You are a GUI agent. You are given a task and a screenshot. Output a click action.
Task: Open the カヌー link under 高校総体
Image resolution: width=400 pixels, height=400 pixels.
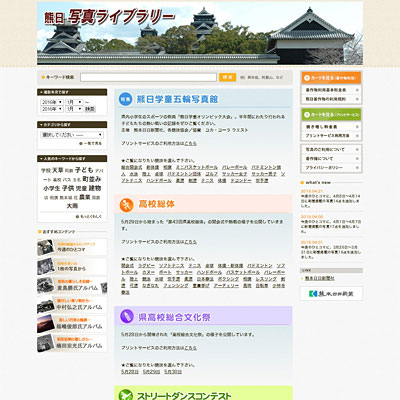click(148, 273)
